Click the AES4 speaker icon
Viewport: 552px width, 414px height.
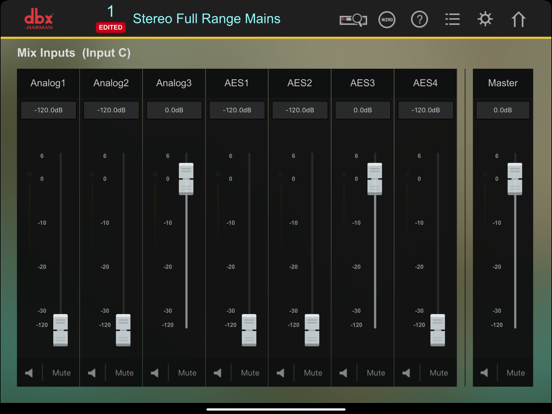(x=406, y=373)
